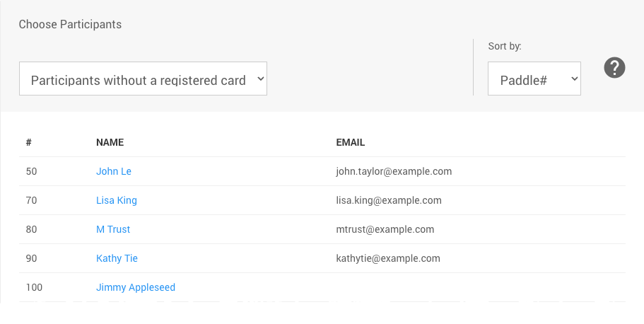This screenshot has width=644, height=324.
Task: Click the mtrust@example.com email cell
Action: click(x=385, y=229)
